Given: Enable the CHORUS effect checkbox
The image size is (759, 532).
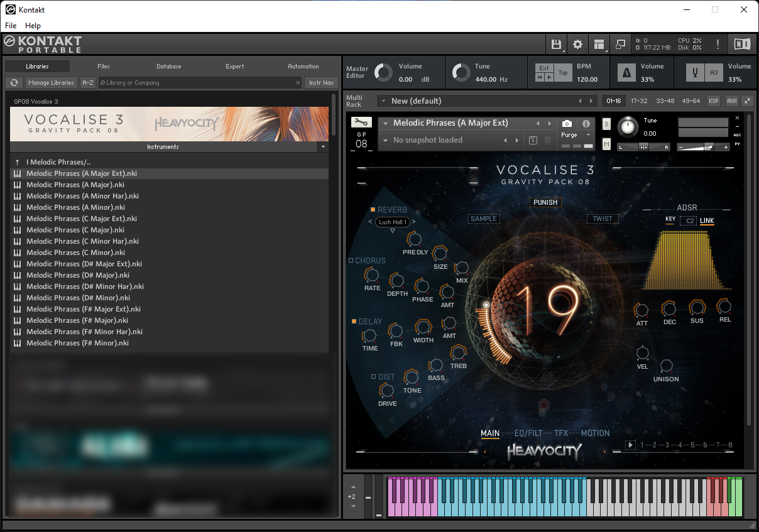Looking at the screenshot, I should pyautogui.click(x=351, y=261).
